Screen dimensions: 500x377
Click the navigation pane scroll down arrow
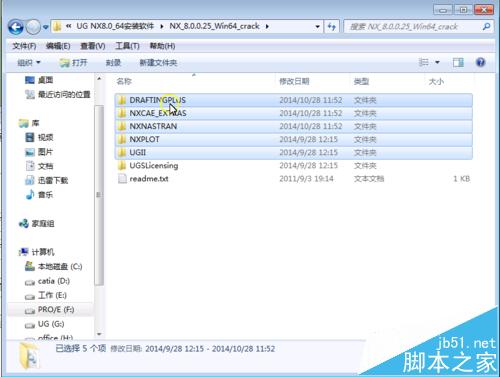(99, 334)
